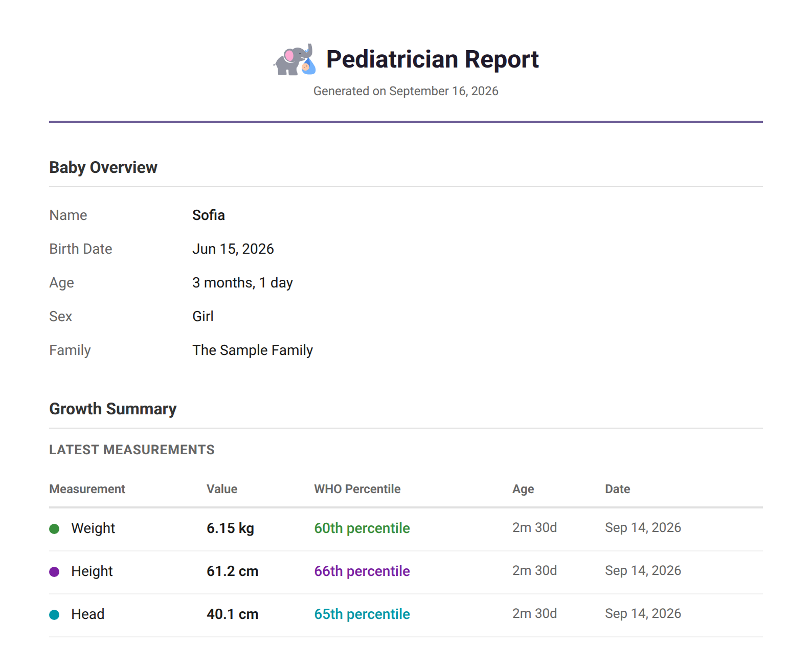812x666 pixels.
Task: Select the Height measurement label
Action: click(x=92, y=571)
